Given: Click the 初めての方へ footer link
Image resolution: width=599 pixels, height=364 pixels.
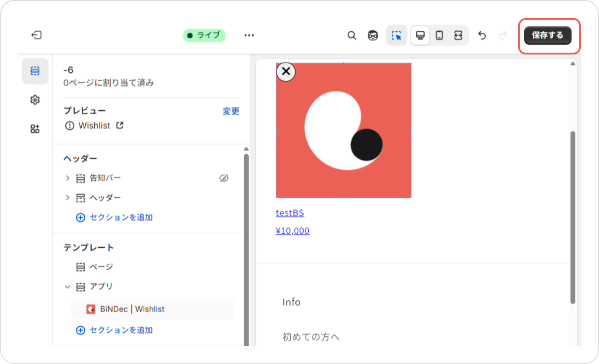Looking at the screenshot, I should tap(311, 337).
